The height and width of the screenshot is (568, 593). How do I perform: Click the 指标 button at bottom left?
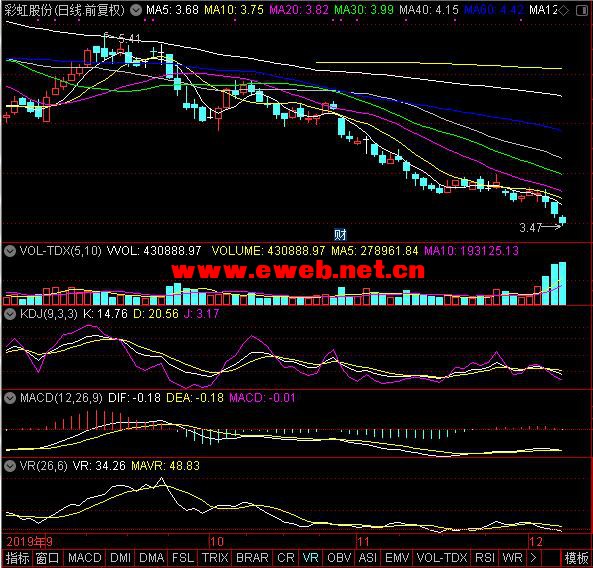[17, 558]
